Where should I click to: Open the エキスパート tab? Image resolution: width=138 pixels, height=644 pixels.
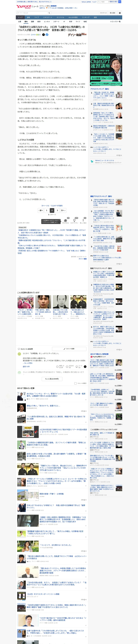pyautogui.click(x=48, y=17)
